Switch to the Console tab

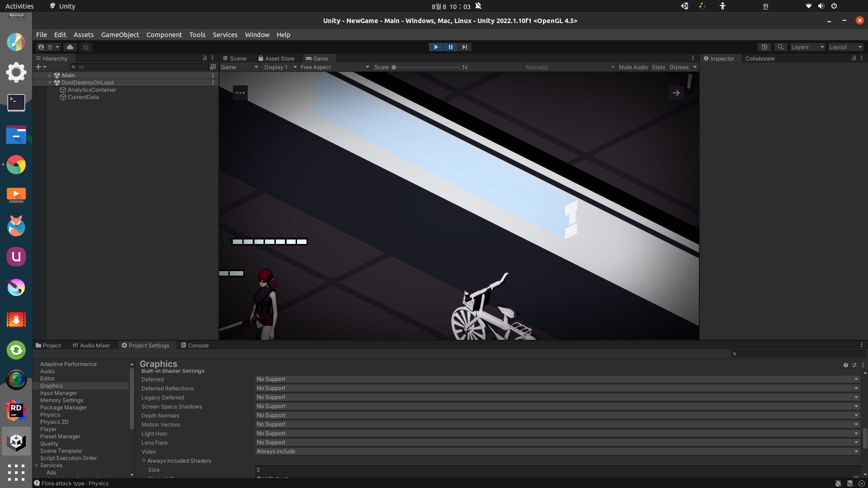click(195, 346)
